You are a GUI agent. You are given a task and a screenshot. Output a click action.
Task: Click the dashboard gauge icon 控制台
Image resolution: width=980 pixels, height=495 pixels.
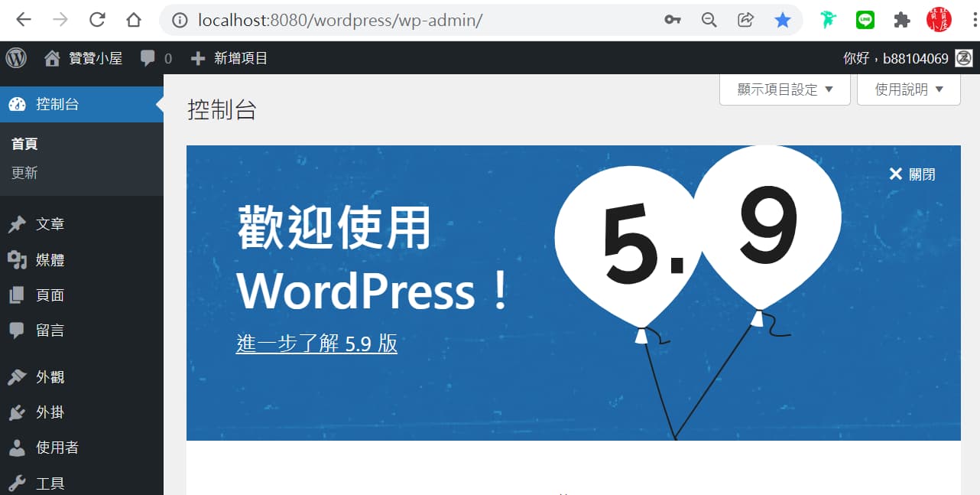tap(18, 104)
